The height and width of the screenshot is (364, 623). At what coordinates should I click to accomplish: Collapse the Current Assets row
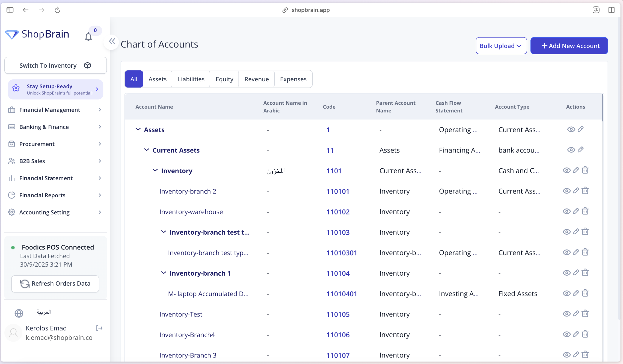(x=147, y=150)
